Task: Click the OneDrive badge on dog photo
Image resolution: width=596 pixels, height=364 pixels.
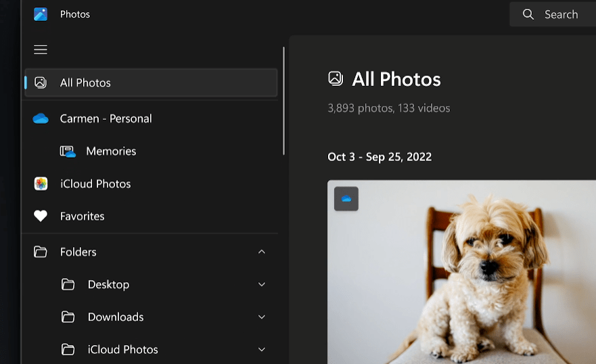Action: (x=346, y=199)
